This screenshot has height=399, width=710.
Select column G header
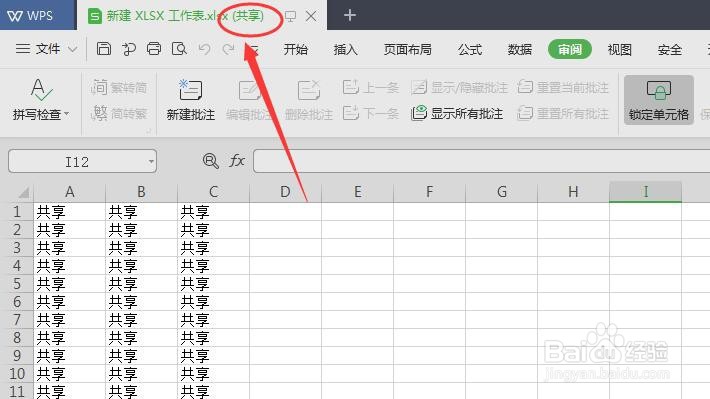pos(501,192)
